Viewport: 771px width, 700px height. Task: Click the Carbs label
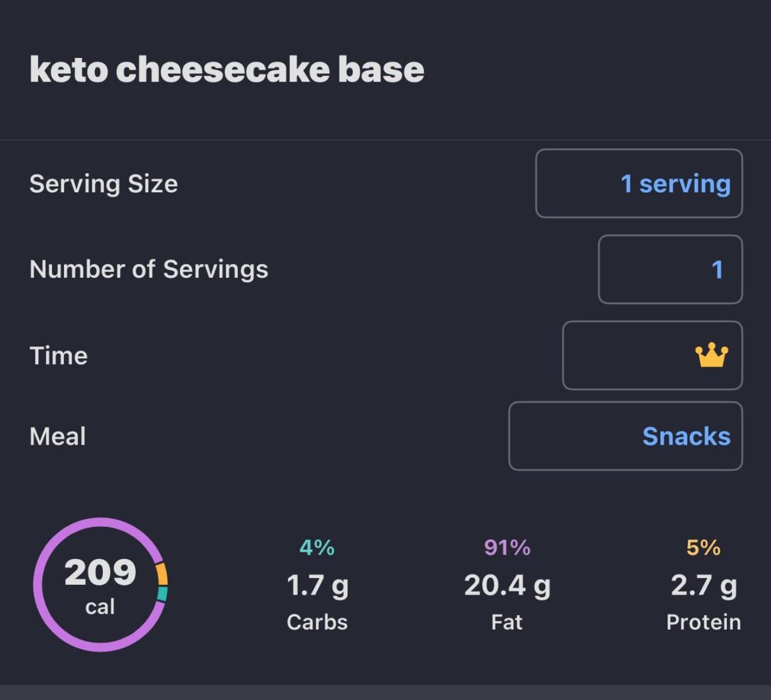coord(316,622)
